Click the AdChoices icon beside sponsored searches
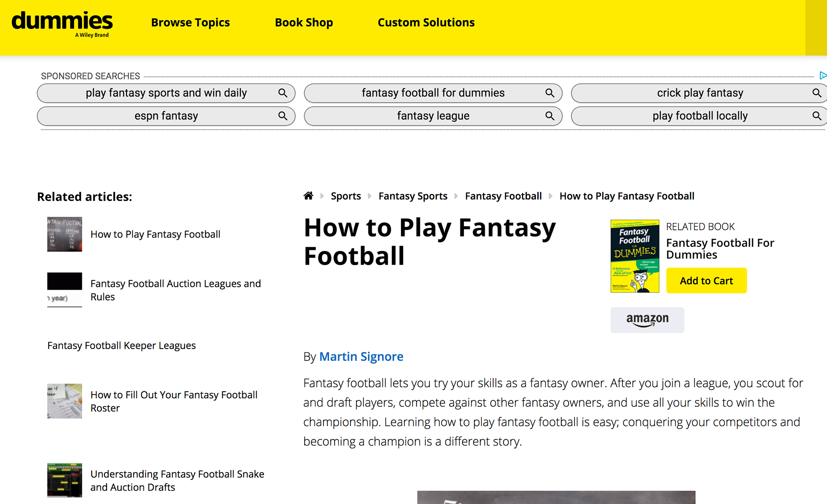 click(x=823, y=76)
